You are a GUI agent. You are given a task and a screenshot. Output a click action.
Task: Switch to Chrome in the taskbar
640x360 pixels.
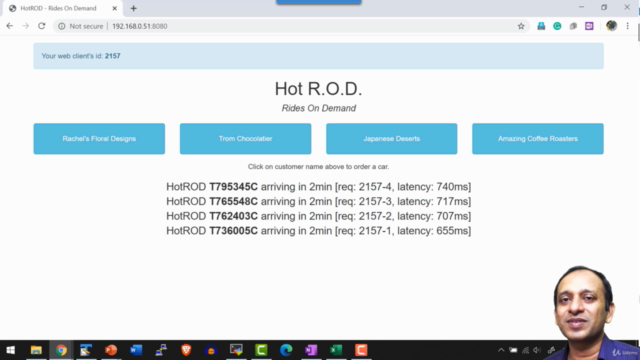[61, 350]
